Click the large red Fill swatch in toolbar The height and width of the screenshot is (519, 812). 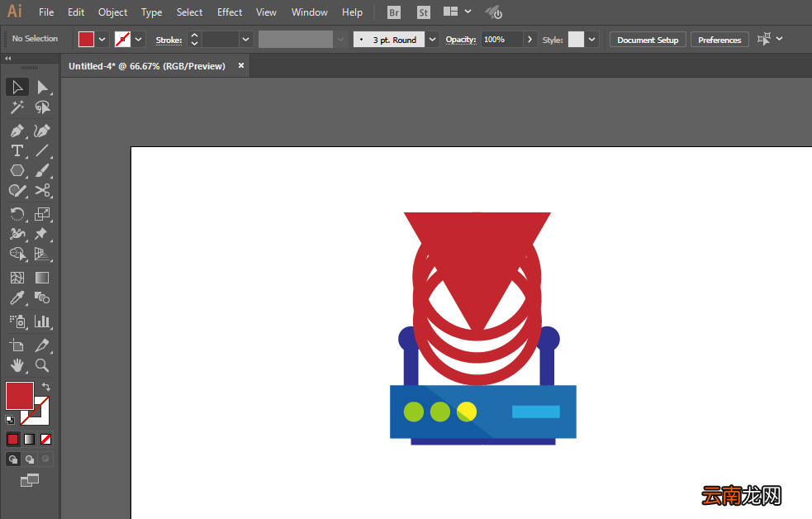20,396
